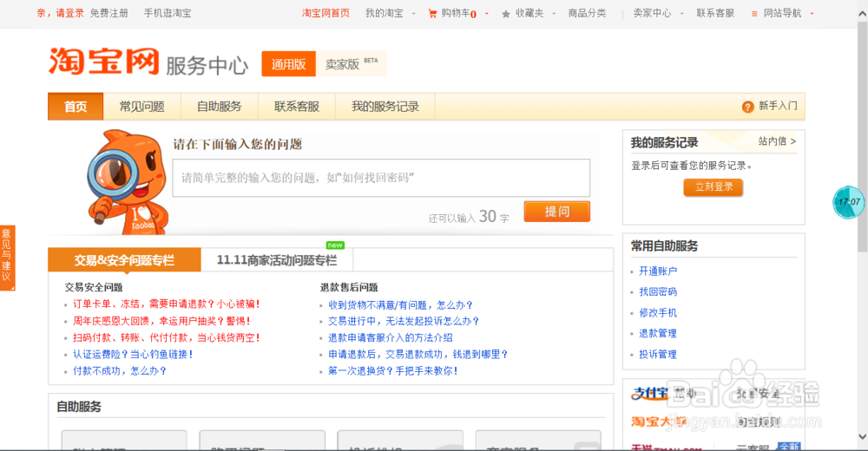Image resolution: width=868 pixels, height=451 pixels.
Task: Open the 常见问题 tab
Action: pos(141,107)
